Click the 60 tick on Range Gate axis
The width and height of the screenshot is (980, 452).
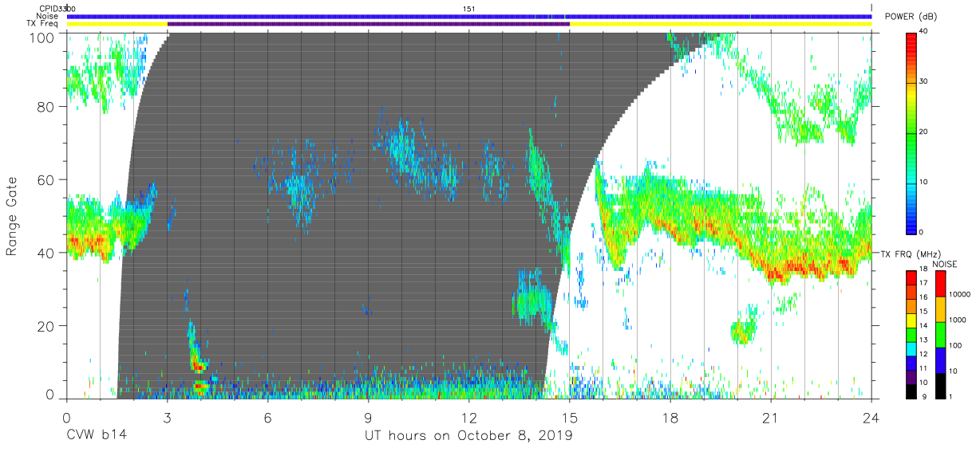[x=47, y=179]
